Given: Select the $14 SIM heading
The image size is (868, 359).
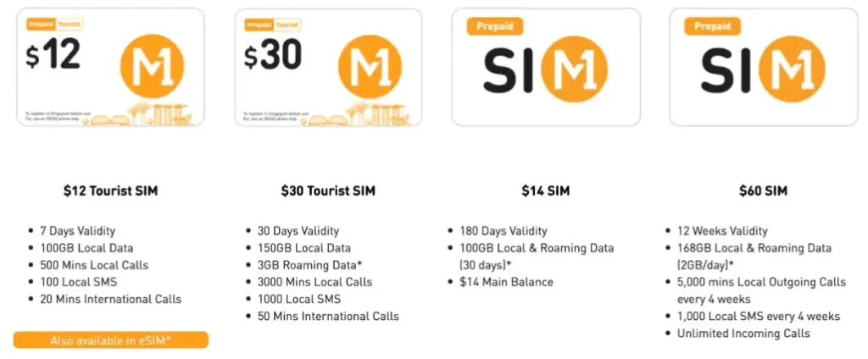Looking at the screenshot, I should coord(545,191).
